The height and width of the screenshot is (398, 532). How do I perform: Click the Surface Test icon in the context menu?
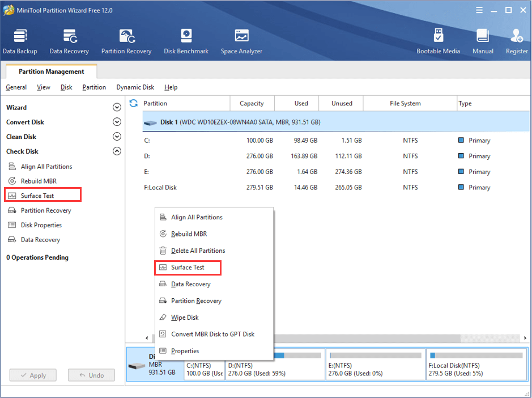pyautogui.click(x=163, y=267)
